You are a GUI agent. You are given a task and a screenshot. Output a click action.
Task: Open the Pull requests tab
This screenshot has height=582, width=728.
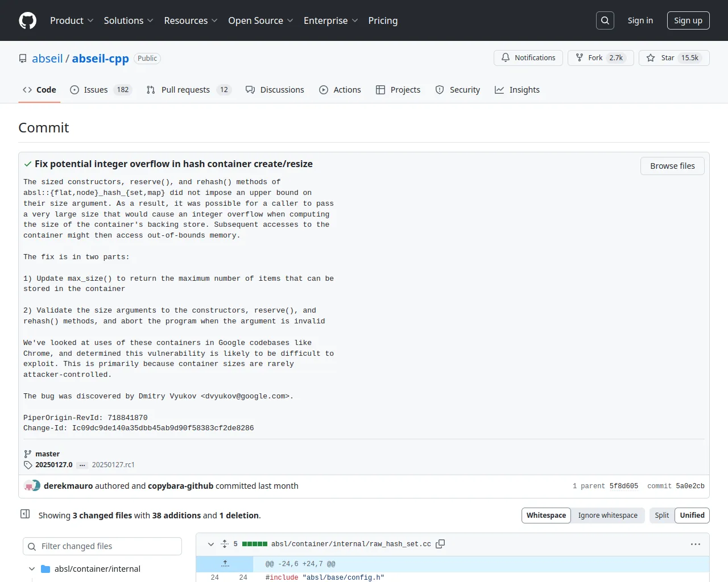pos(189,90)
